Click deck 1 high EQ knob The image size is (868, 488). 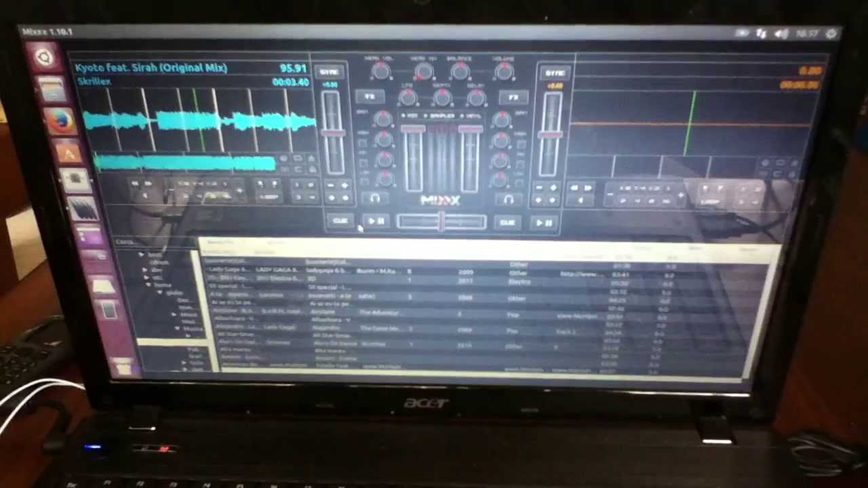click(384, 140)
